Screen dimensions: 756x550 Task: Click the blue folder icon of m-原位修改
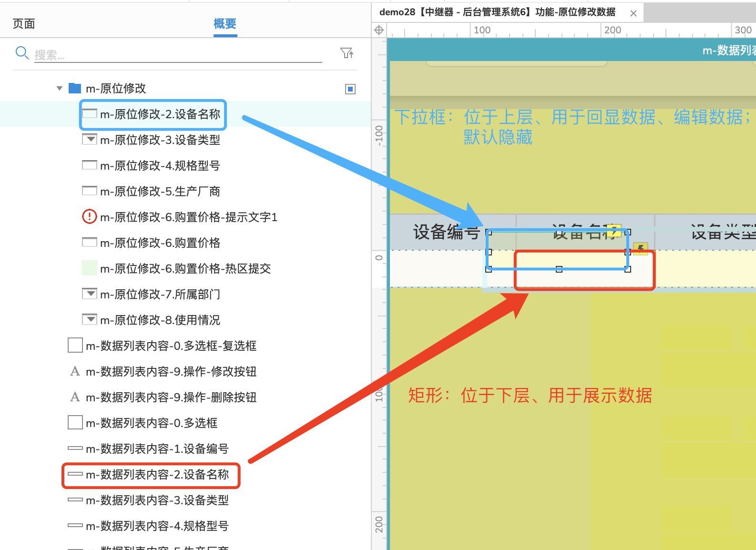tap(75, 88)
